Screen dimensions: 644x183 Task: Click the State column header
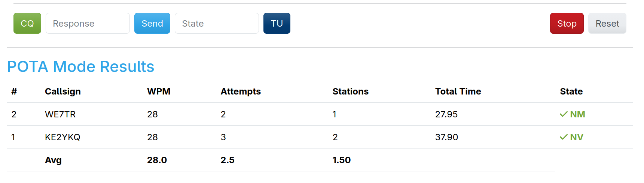[571, 91]
